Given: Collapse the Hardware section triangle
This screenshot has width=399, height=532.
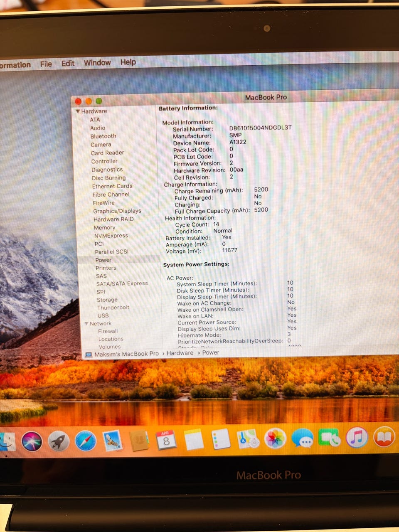Looking at the screenshot, I should click(78, 111).
